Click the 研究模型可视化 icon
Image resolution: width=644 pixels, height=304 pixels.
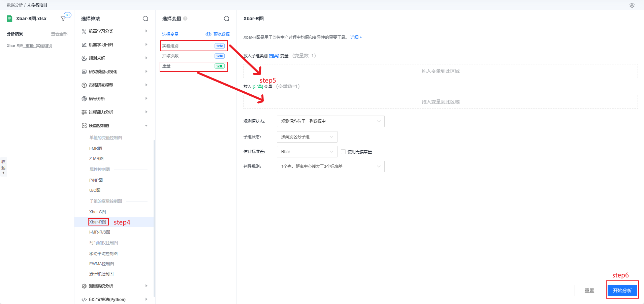tap(84, 72)
